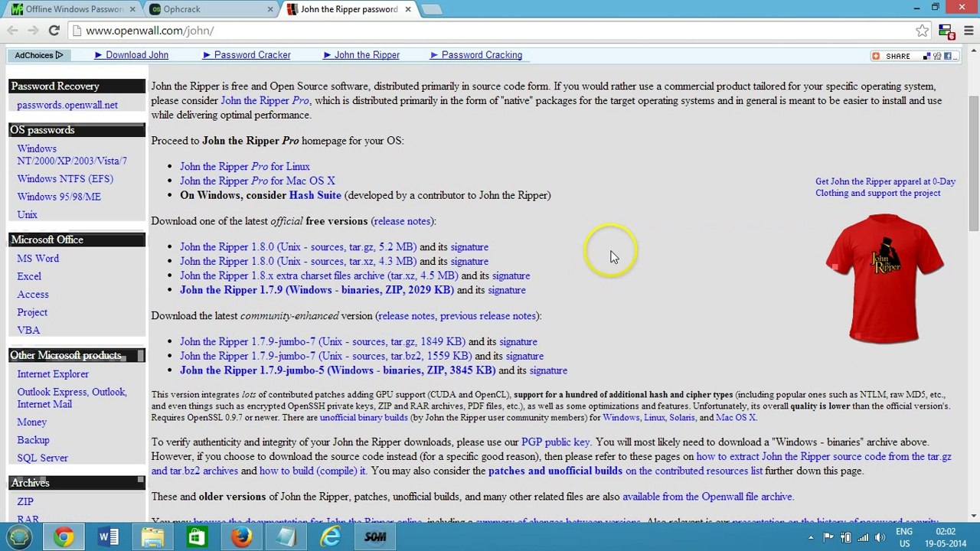
Task: Download 1.7.9-jumbo-7 tar.bz2 sources
Action: point(325,356)
